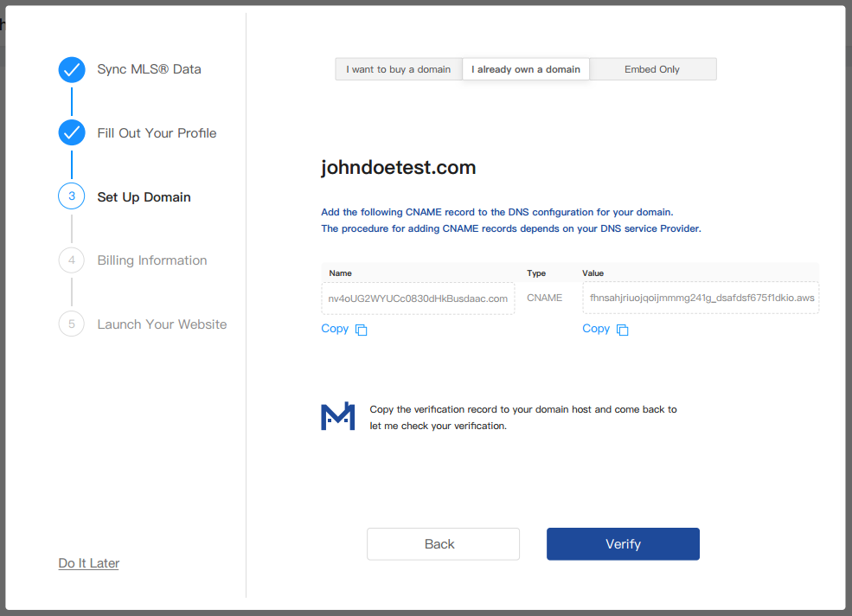Click the Sync MLS Data checkmark circle

click(x=72, y=69)
